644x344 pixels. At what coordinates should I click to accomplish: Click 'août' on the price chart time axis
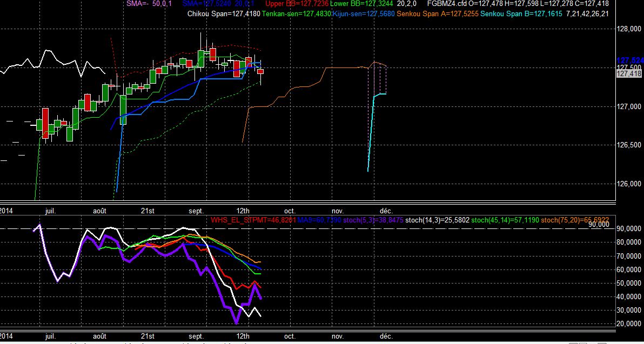(99, 211)
